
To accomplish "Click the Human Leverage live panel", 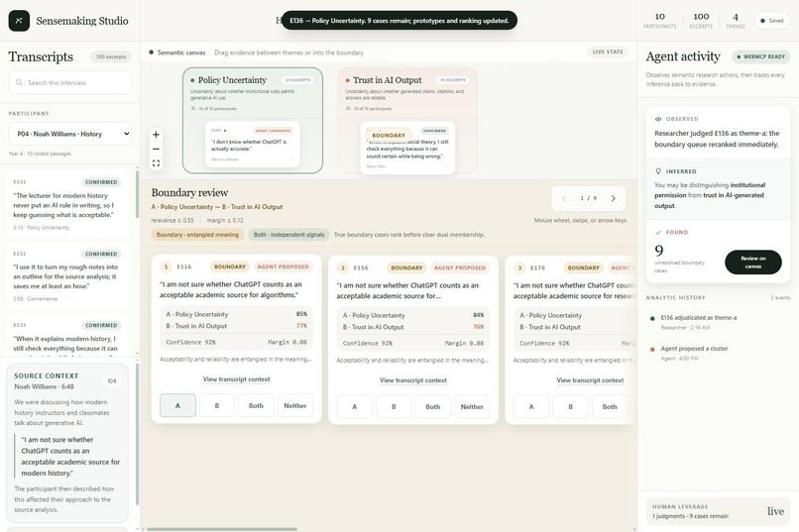I will (718, 511).
